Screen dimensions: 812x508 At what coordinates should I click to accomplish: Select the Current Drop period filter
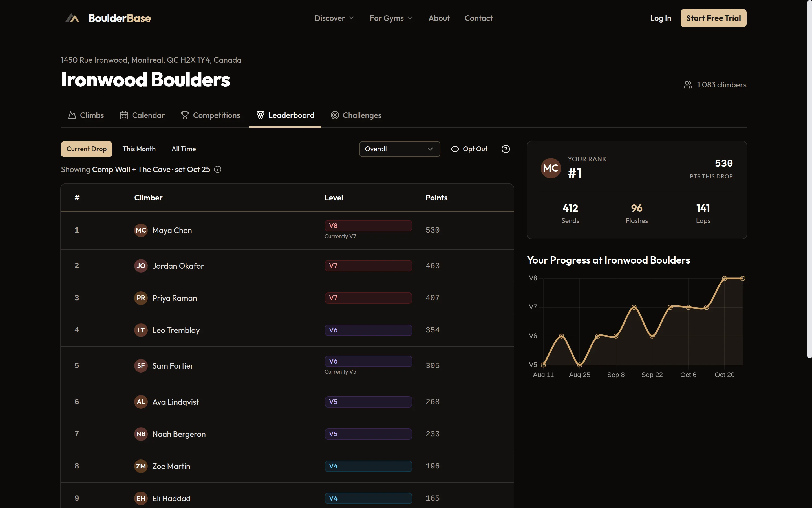[x=87, y=149]
